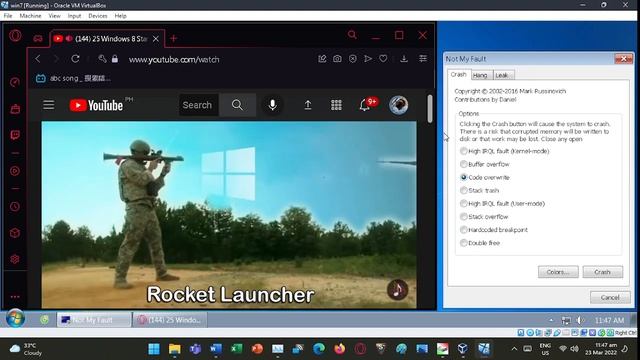Image resolution: width=640 pixels, height=360 pixels.
Task: Open GX Corner gamepad icon
Action: tap(38, 38)
